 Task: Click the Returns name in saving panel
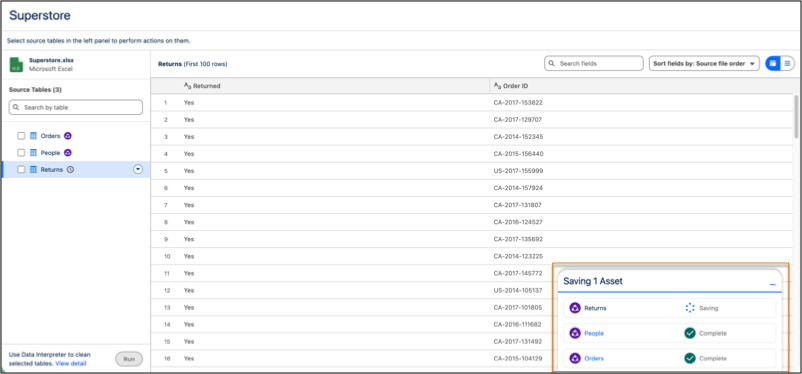595,309
